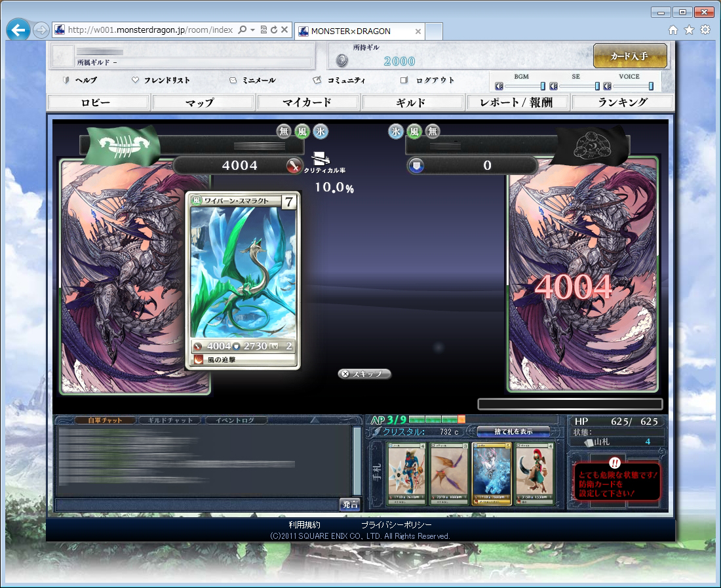The height and width of the screenshot is (588, 721).
Task: Open the ヘルプ help link icon
Action: pyautogui.click(x=66, y=80)
